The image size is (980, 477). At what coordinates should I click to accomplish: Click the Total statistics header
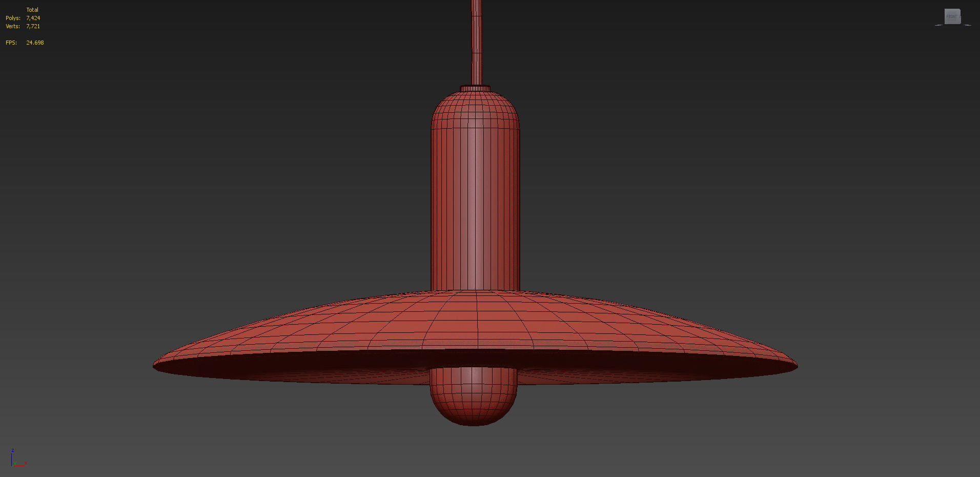coord(32,10)
